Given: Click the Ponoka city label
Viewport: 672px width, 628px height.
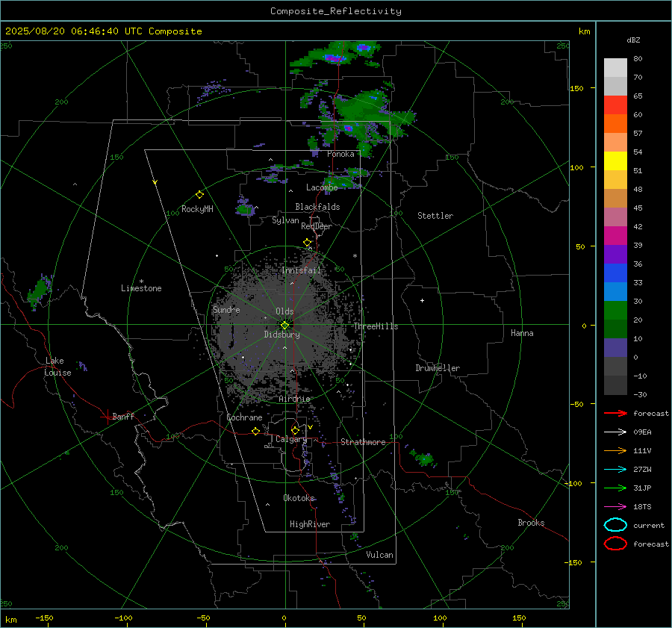Looking at the screenshot, I should (x=340, y=154).
